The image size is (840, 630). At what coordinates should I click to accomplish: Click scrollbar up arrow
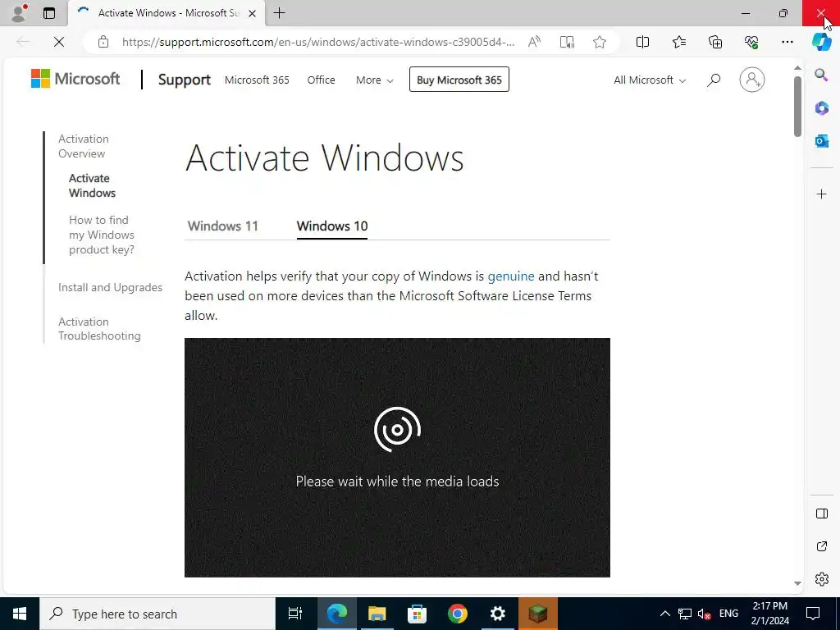coord(797,68)
